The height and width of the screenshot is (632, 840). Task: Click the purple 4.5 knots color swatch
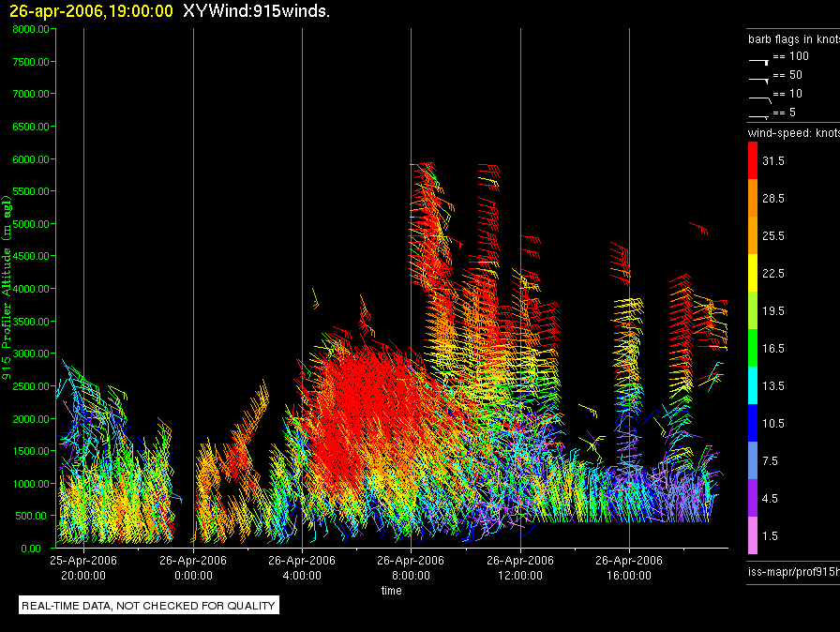[x=753, y=498]
